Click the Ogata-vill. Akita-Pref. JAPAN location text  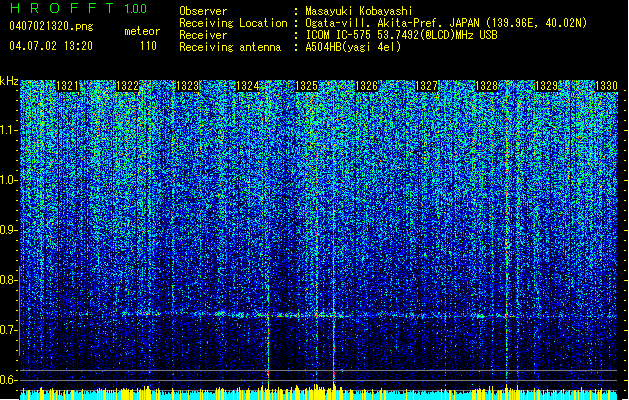[446, 23]
